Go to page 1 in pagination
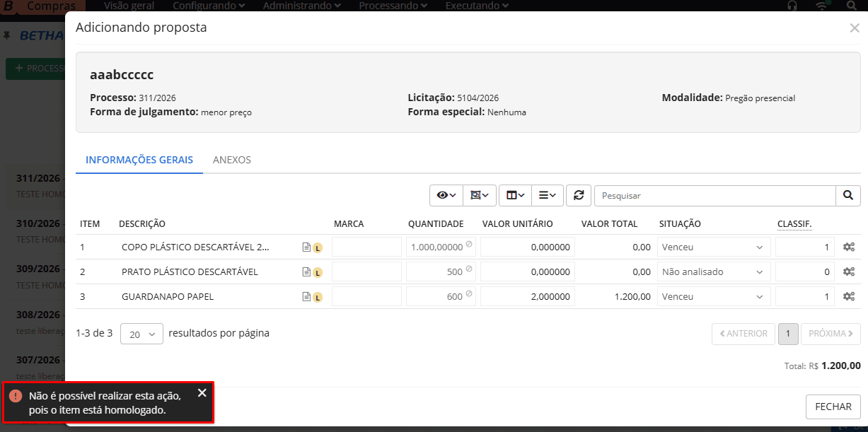This screenshot has height=432, width=868. (788, 334)
